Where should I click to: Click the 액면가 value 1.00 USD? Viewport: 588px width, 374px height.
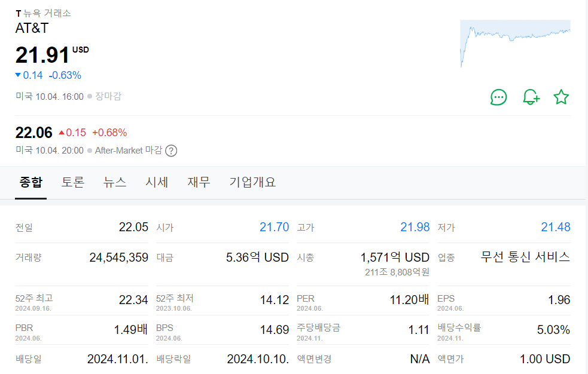545,359
